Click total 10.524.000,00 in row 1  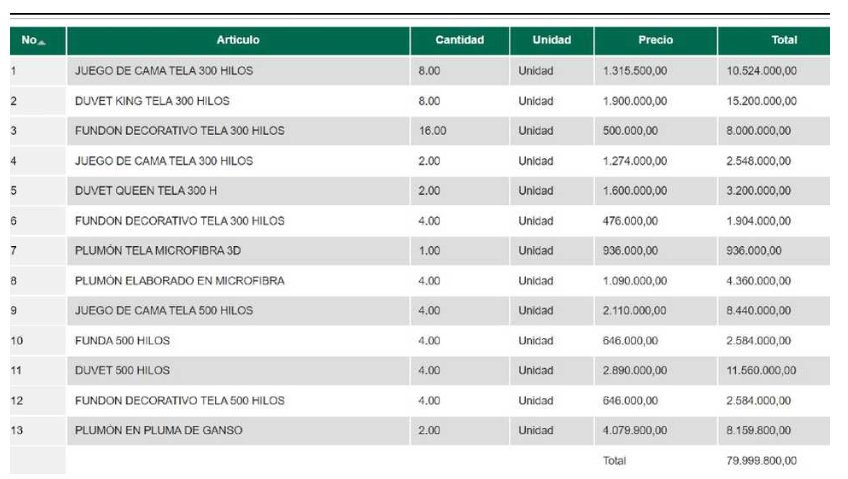(761, 71)
